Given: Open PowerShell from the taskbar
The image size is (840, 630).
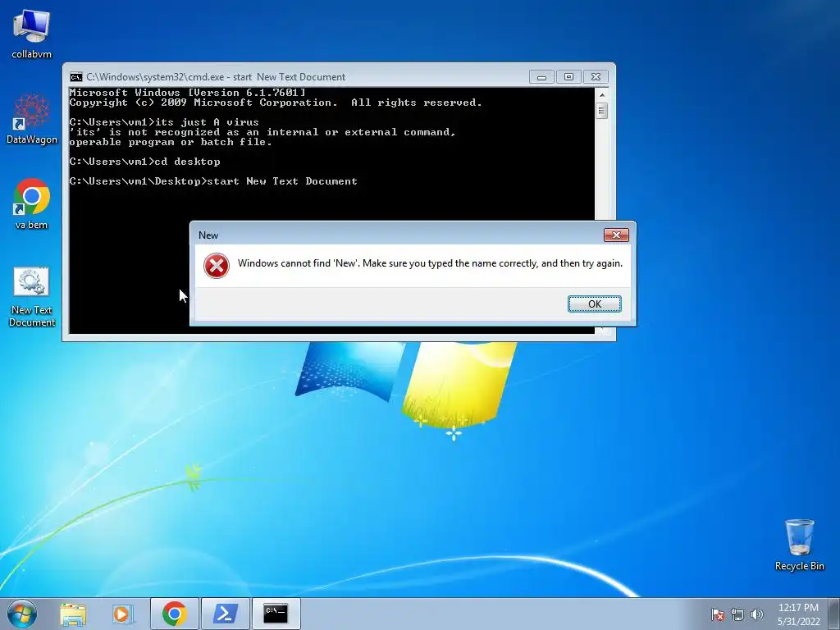Looking at the screenshot, I should click(226, 614).
